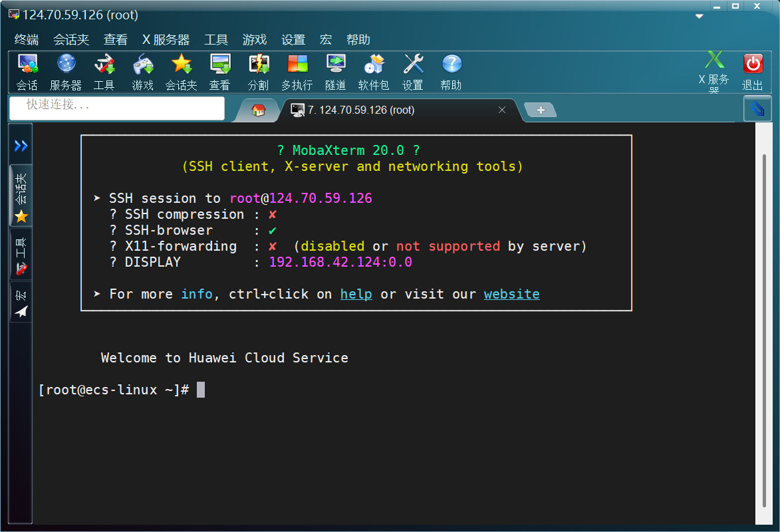
Task: Click the 快速连接 quick connect field
Action: tap(117, 108)
